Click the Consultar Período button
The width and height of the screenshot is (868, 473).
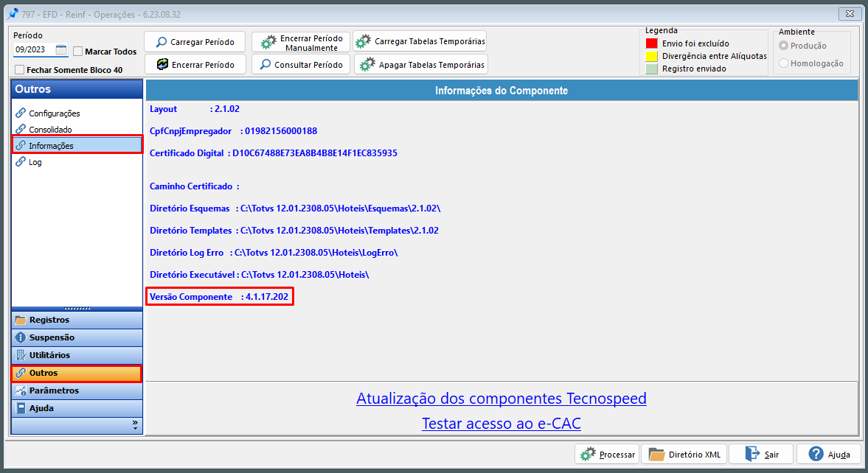[x=301, y=64]
